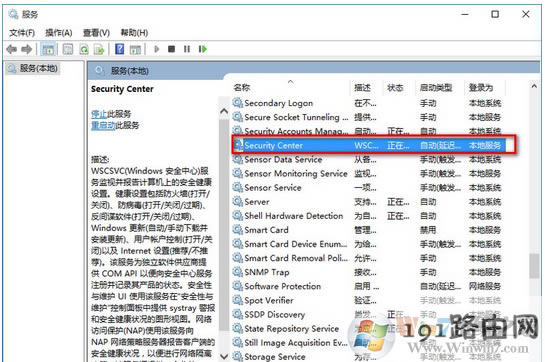Screen dimensions: 545x362
Task: Open the 查看(V) menu
Action: coord(96,33)
